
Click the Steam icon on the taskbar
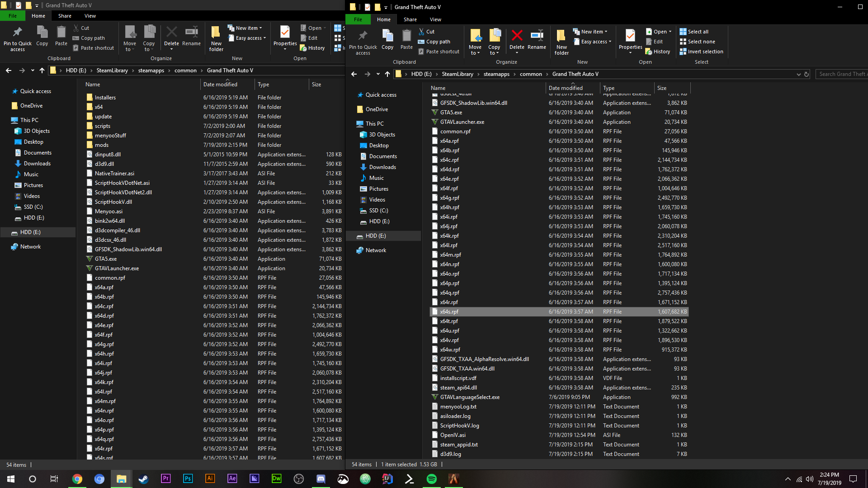tap(144, 479)
